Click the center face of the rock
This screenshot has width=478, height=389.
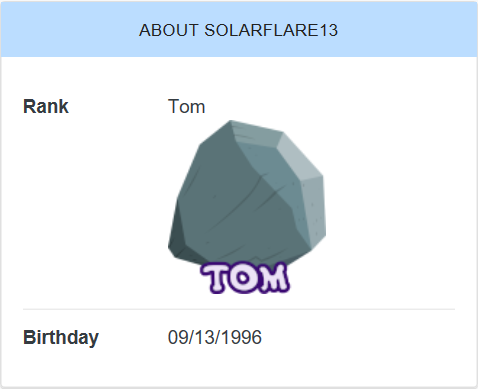coord(233,200)
